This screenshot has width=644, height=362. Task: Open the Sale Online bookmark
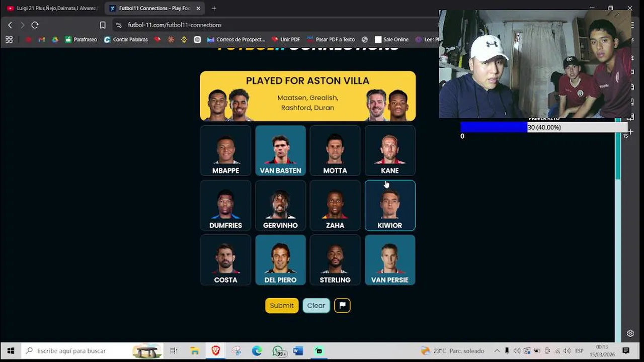pos(391,39)
